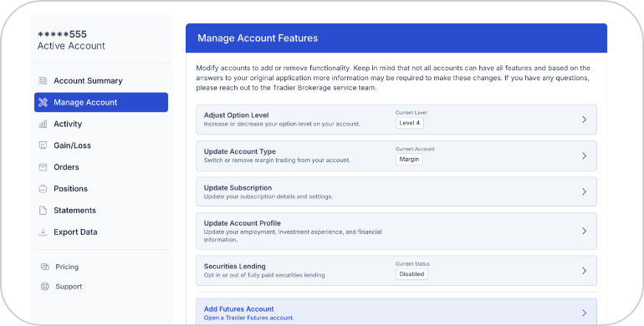644x326 pixels.
Task: Click the Positions briefcase icon
Action: click(x=43, y=189)
